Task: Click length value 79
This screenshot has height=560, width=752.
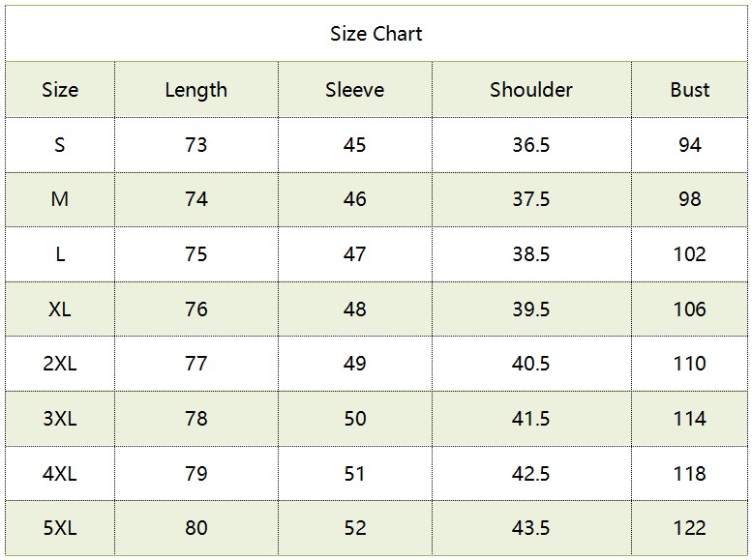Action: [x=196, y=474]
